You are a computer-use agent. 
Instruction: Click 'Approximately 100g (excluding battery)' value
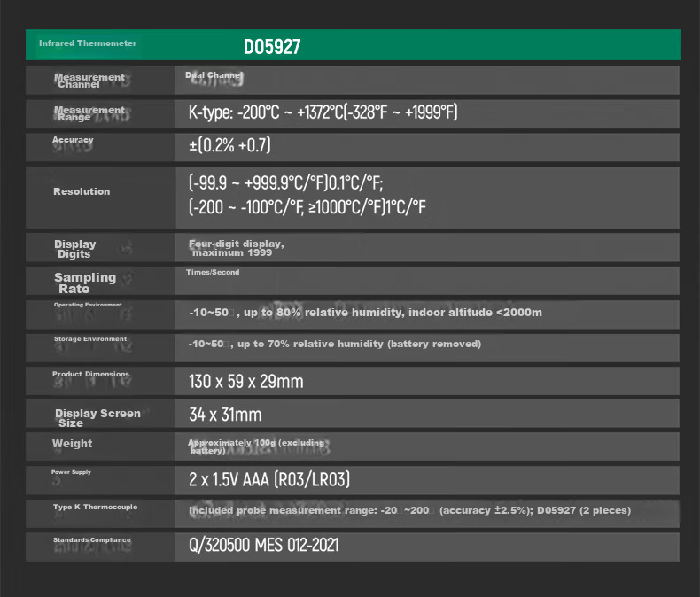coord(256,446)
